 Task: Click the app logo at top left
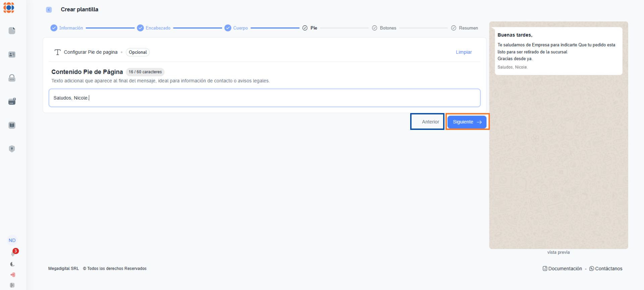coord(9,8)
